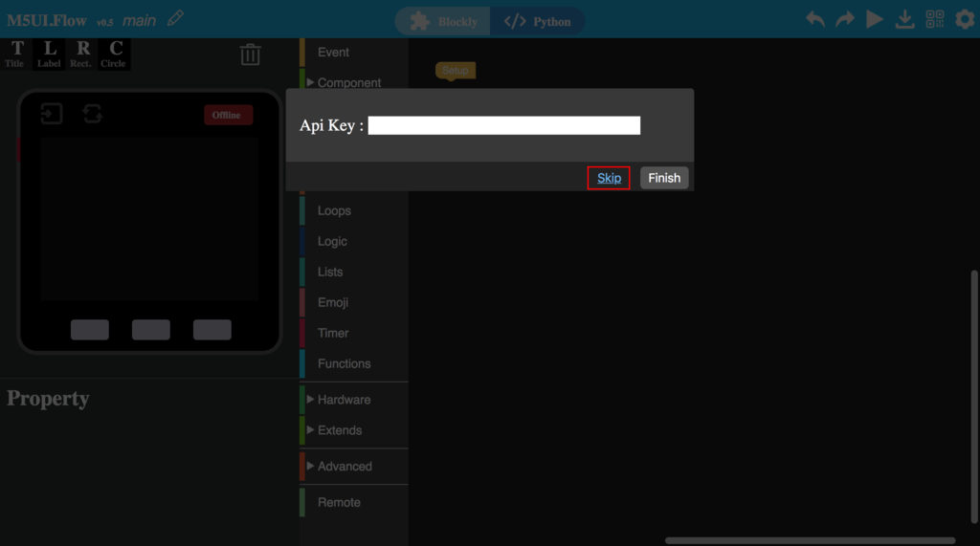Click the left device button A
The width and height of the screenshot is (980, 546).
click(89, 330)
